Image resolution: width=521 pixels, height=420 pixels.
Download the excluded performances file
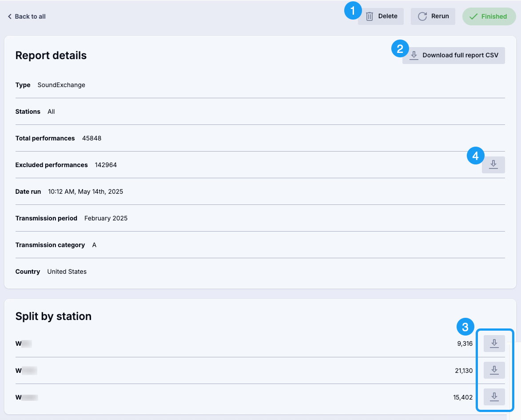pyautogui.click(x=493, y=165)
